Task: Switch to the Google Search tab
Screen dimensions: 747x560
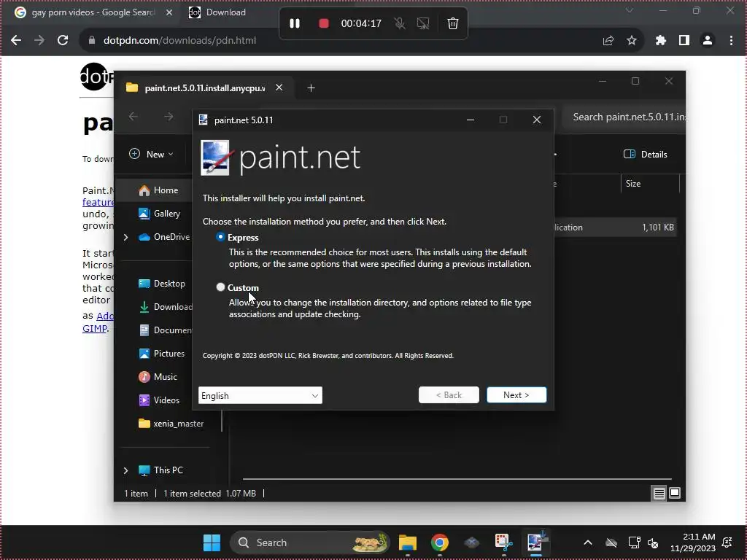Action: tap(93, 12)
